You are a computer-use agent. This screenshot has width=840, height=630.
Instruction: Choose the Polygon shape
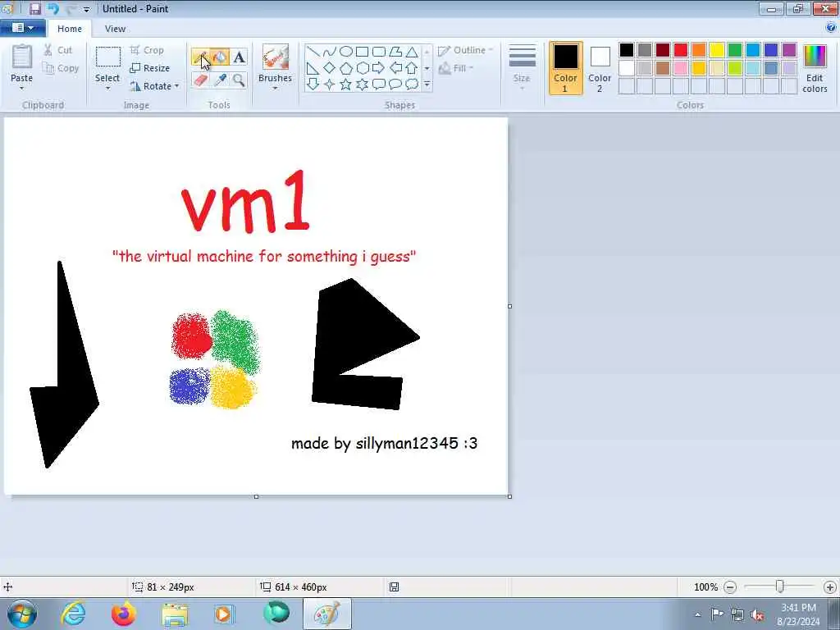[395, 52]
